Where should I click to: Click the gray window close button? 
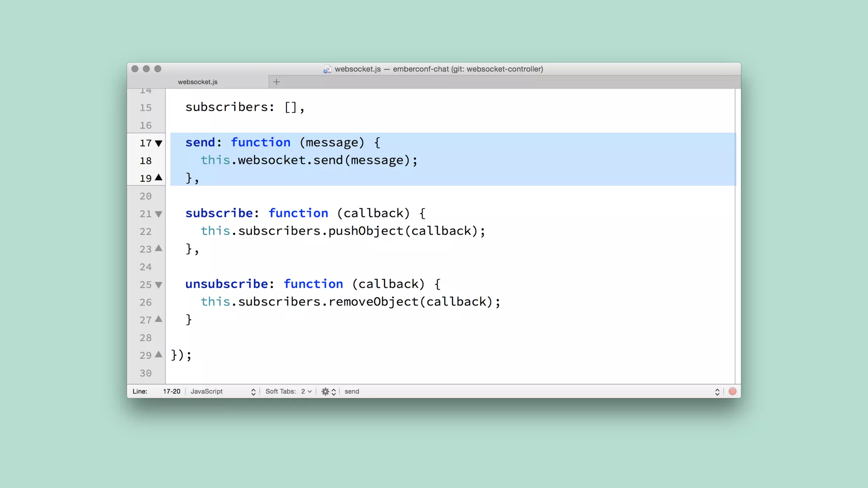135,69
